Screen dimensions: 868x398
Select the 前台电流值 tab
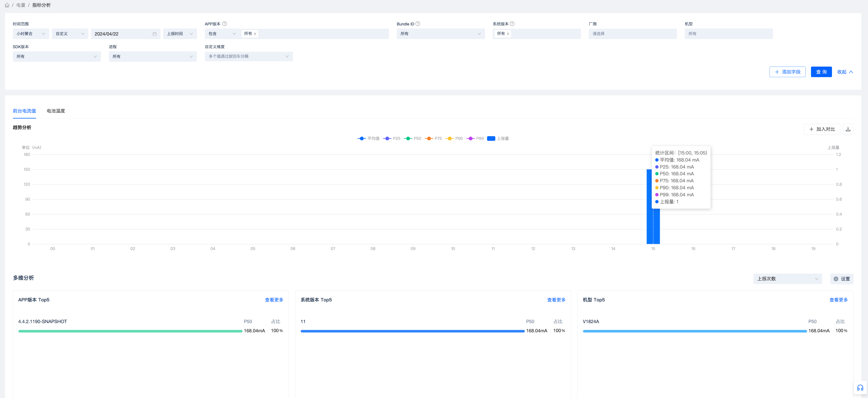click(24, 111)
